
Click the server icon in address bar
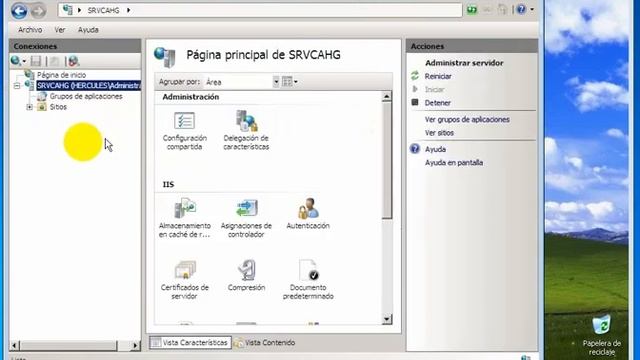coord(67,10)
